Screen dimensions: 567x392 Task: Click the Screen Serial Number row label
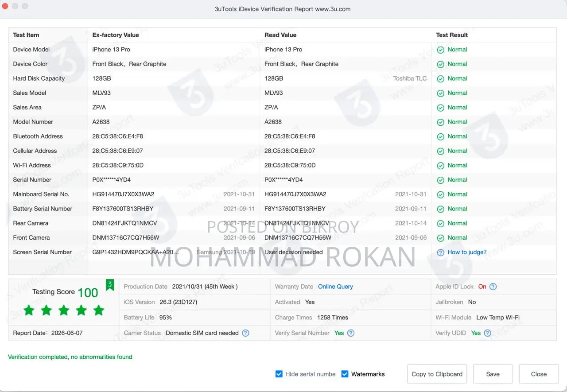(43, 252)
